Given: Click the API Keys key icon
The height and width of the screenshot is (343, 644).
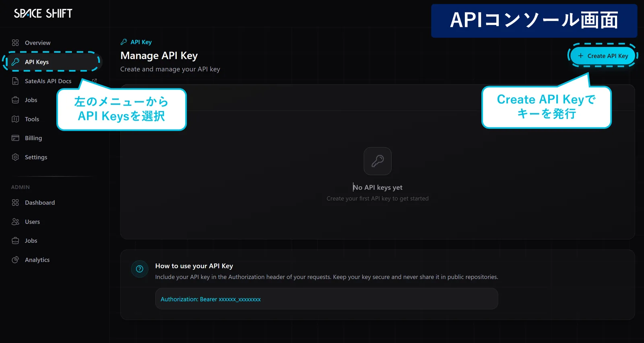Looking at the screenshot, I should [x=15, y=62].
